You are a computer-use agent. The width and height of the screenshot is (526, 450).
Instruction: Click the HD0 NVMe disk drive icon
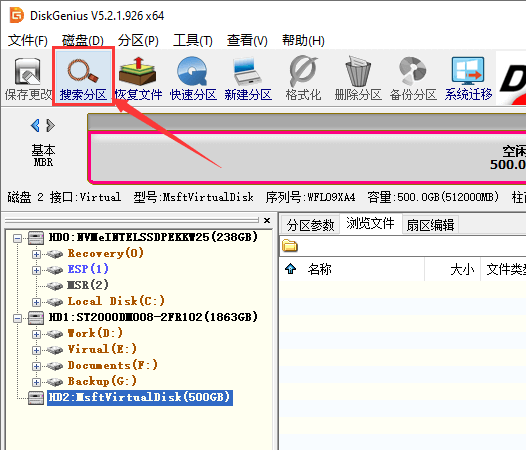tap(36, 238)
